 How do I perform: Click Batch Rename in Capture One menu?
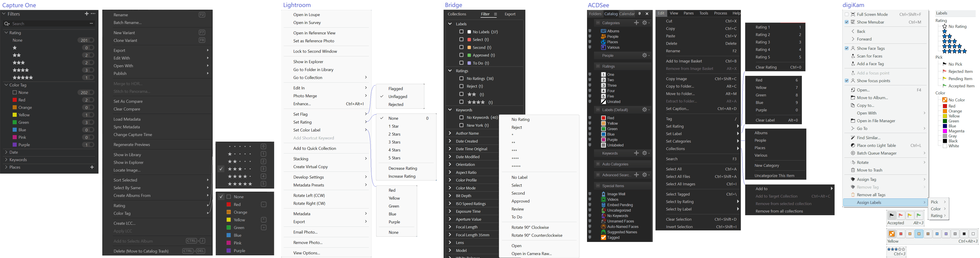pos(127,23)
